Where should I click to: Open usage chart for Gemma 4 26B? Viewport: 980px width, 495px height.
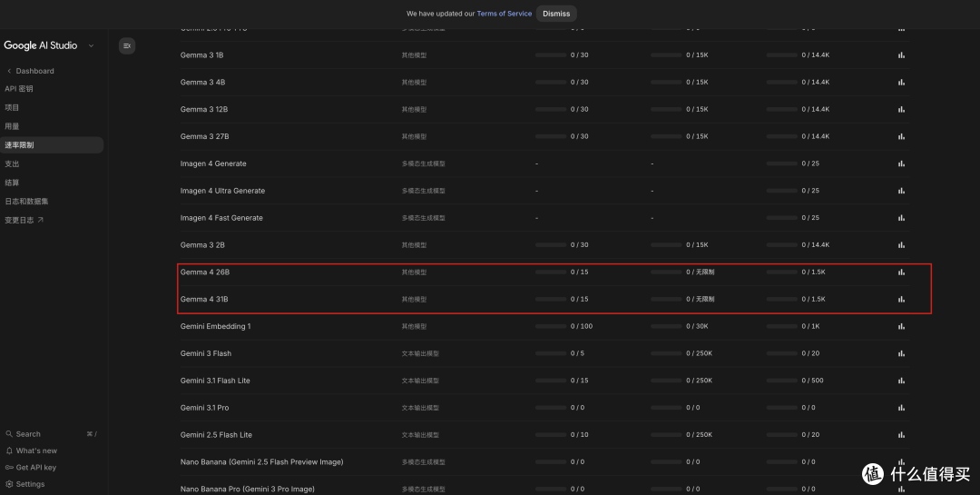click(x=901, y=272)
